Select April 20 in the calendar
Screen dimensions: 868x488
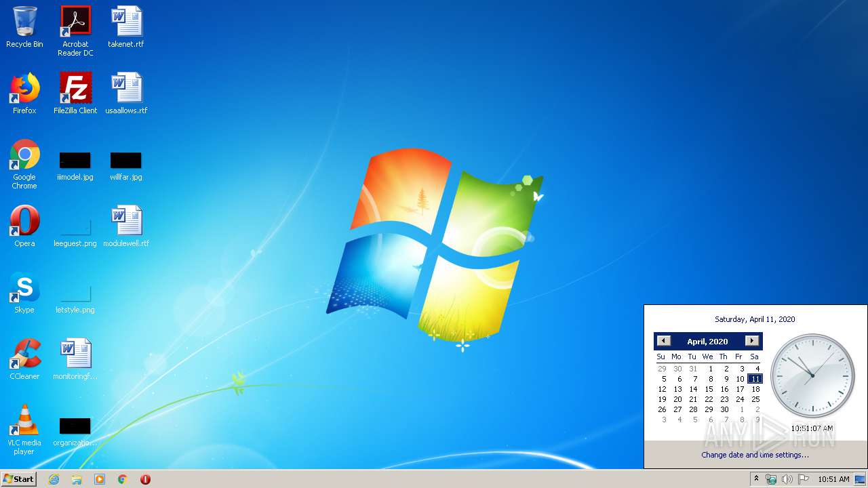[x=677, y=399]
